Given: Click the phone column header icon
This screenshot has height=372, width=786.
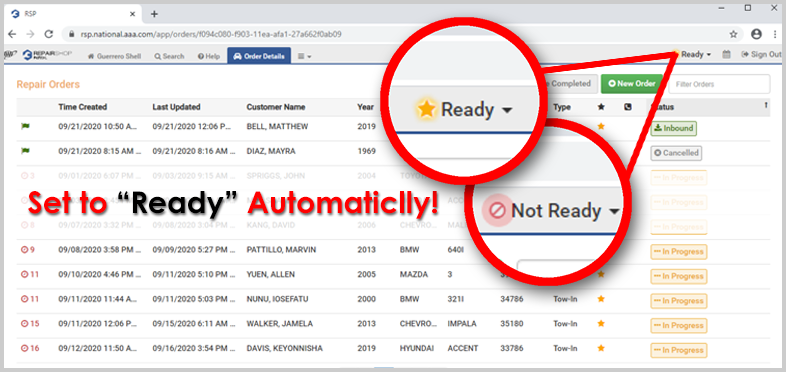Looking at the screenshot, I should [x=628, y=107].
